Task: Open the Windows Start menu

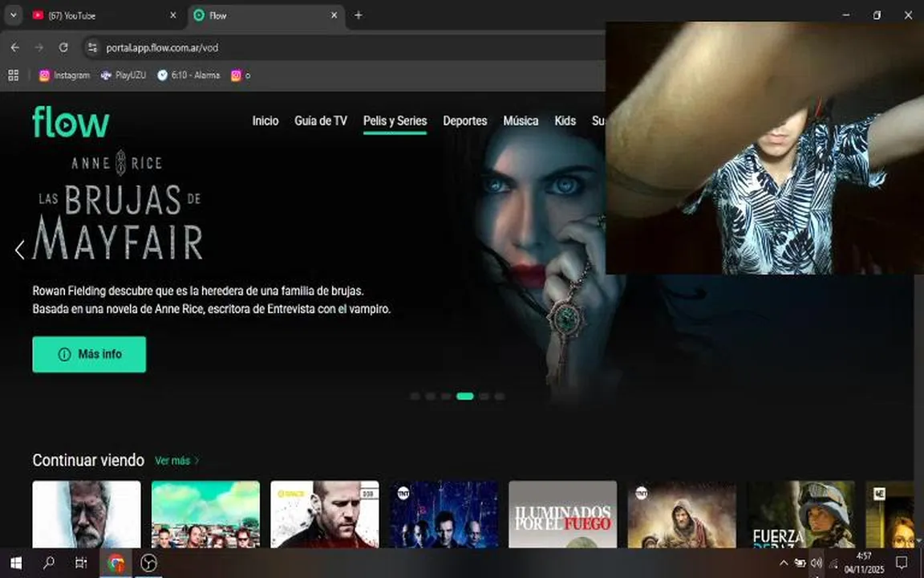Action: tap(16, 564)
